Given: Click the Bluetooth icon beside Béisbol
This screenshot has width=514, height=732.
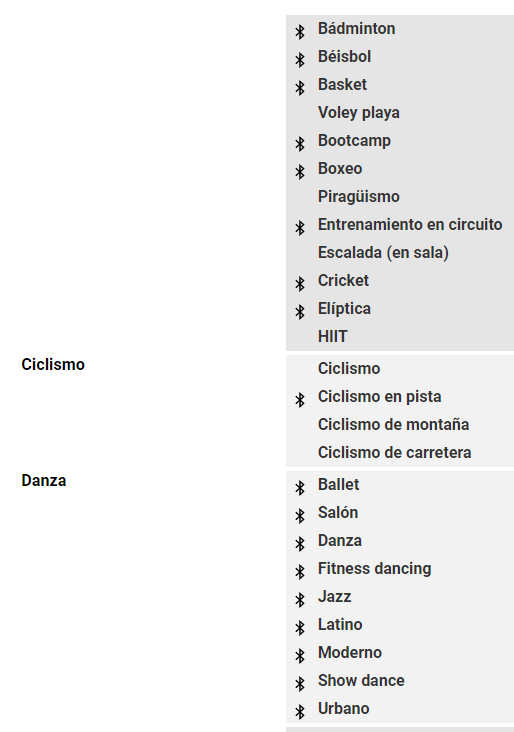Looking at the screenshot, I should pyautogui.click(x=300, y=60).
